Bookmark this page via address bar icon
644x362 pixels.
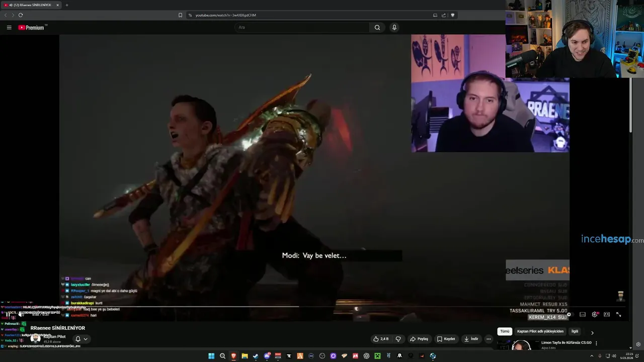[x=180, y=15]
